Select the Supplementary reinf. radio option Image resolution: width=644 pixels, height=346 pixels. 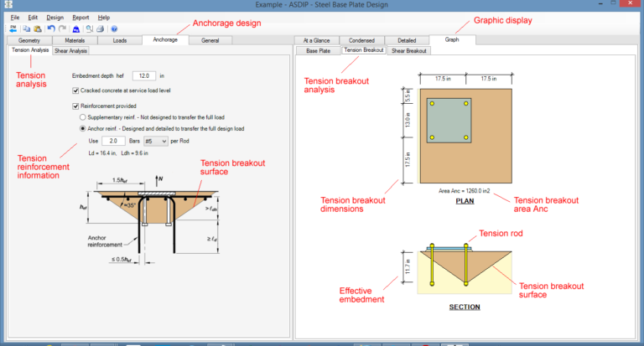coord(82,117)
